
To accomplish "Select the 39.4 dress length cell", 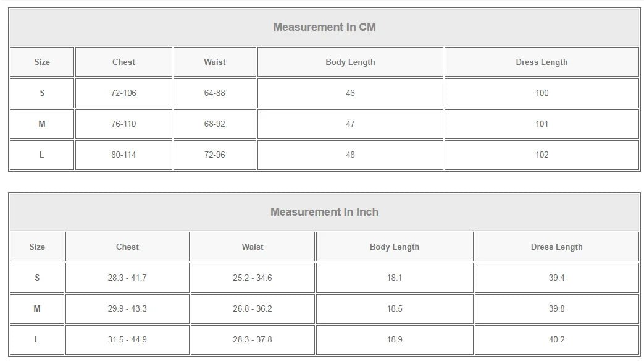I will 557,278.
